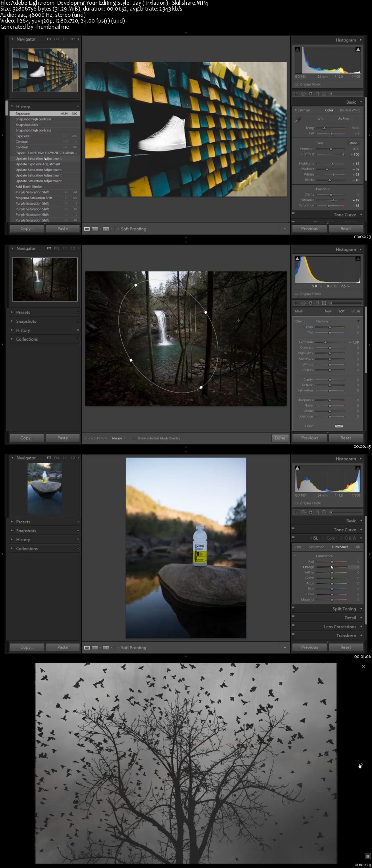Collapse Basic panel in sneaker frame
Screen dimensions: 372x868
(361, 102)
